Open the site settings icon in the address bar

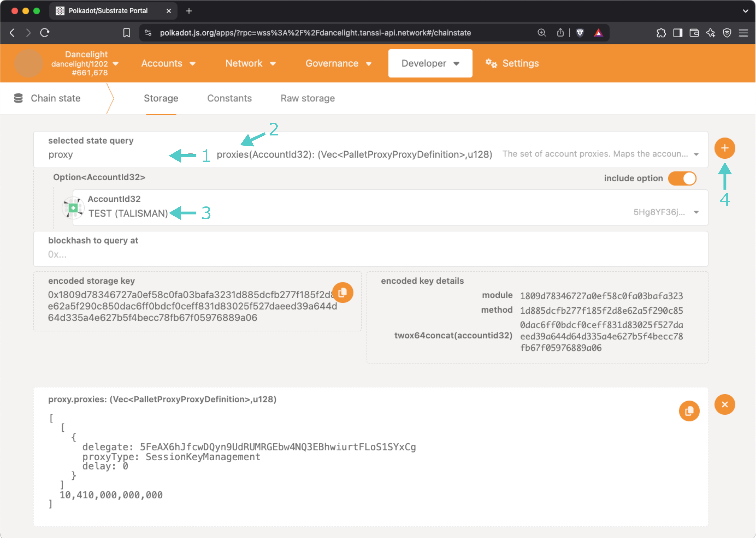[x=148, y=33]
